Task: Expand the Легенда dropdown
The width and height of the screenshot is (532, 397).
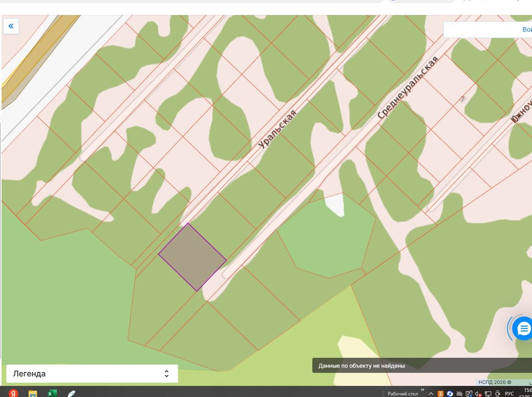Action: [92, 373]
